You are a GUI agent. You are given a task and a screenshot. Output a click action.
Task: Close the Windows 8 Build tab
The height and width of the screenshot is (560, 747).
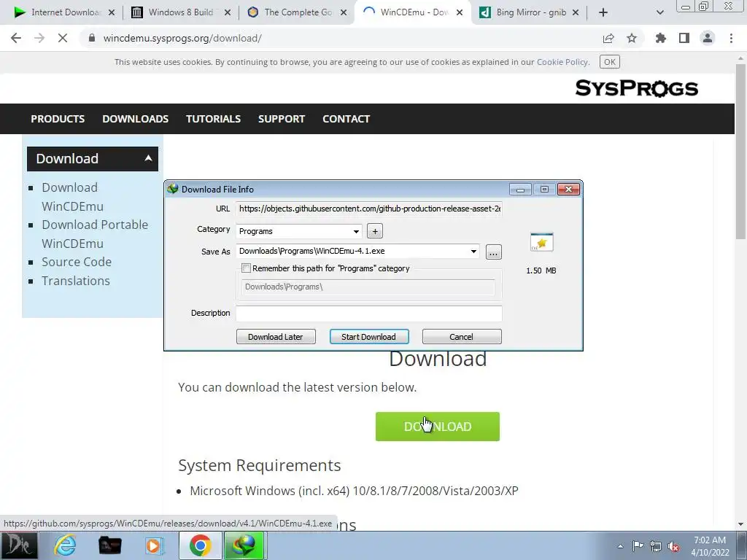(x=228, y=12)
